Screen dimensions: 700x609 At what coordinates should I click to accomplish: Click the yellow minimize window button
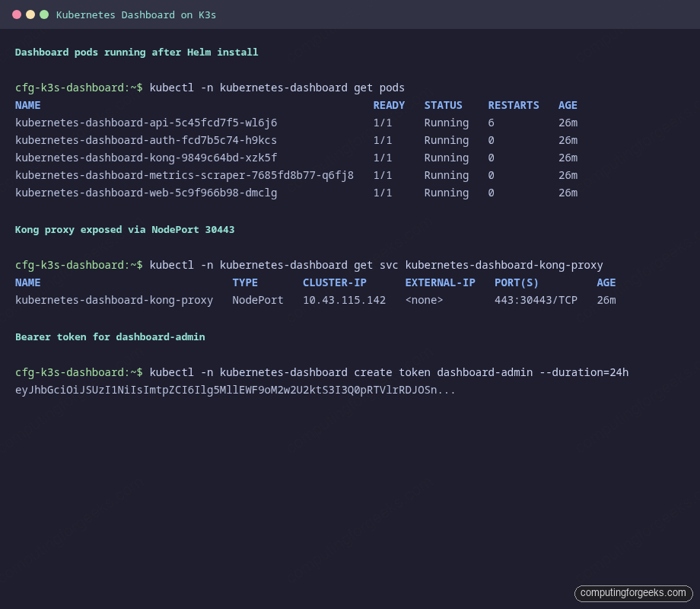[29, 14]
